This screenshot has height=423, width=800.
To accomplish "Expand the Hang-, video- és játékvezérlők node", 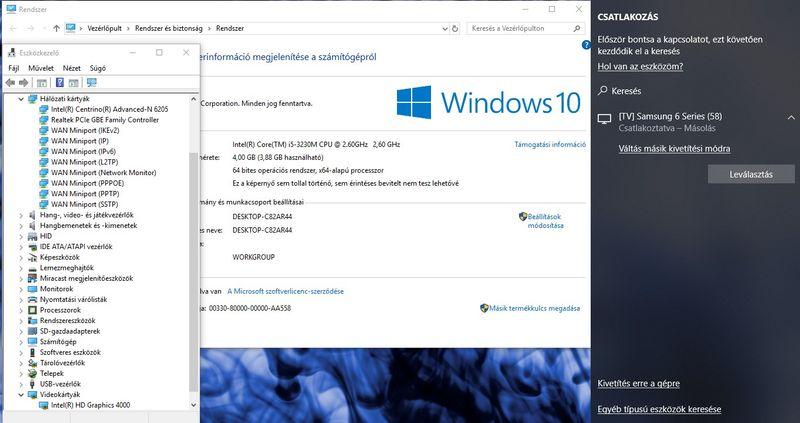I will click(21, 215).
